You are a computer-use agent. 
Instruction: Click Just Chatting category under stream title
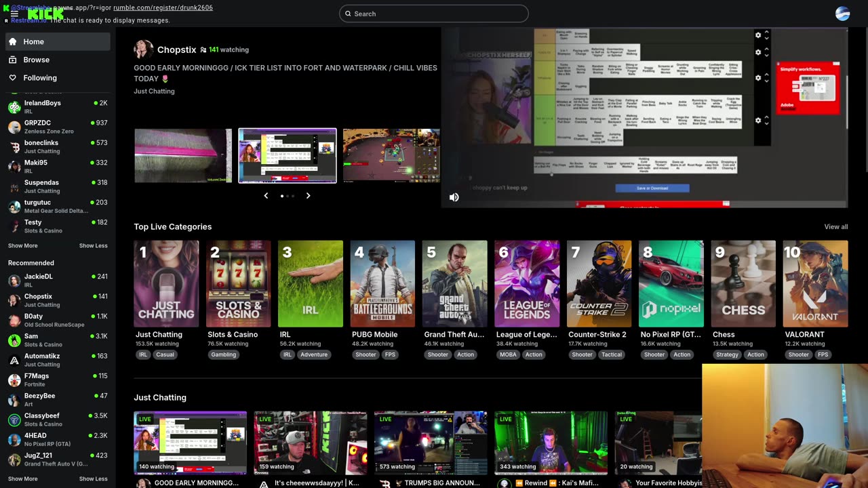point(154,91)
